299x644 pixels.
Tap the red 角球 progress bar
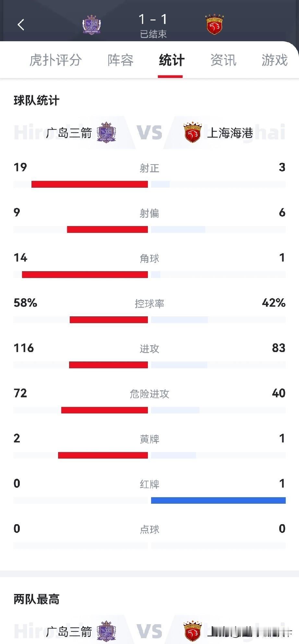click(85, 275)
